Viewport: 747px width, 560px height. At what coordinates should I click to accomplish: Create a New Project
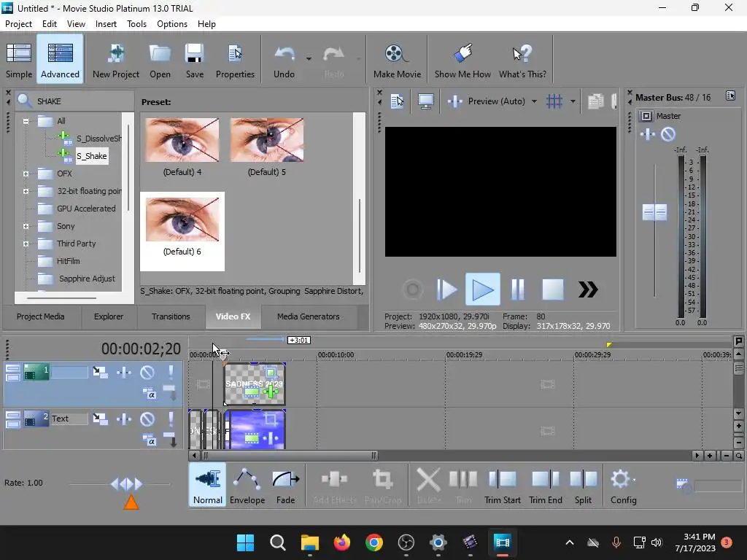coord(116,60)
